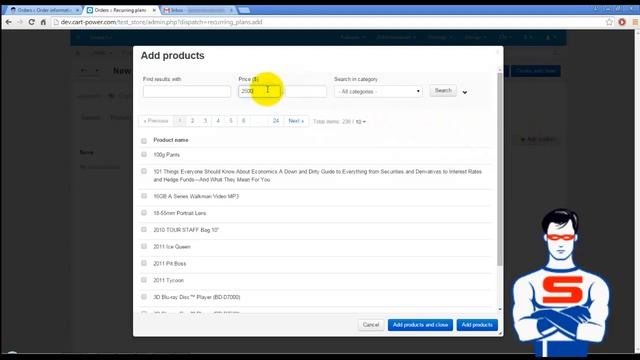Click the 2011 Ice Queen product name
The width and height of the screenshot is (640, 360).
coord(172,247)
